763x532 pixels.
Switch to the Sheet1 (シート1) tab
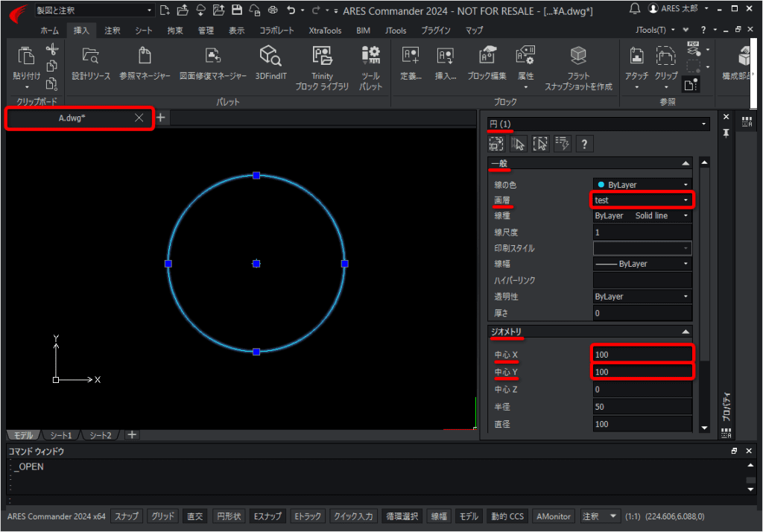(x=61, y=435)
